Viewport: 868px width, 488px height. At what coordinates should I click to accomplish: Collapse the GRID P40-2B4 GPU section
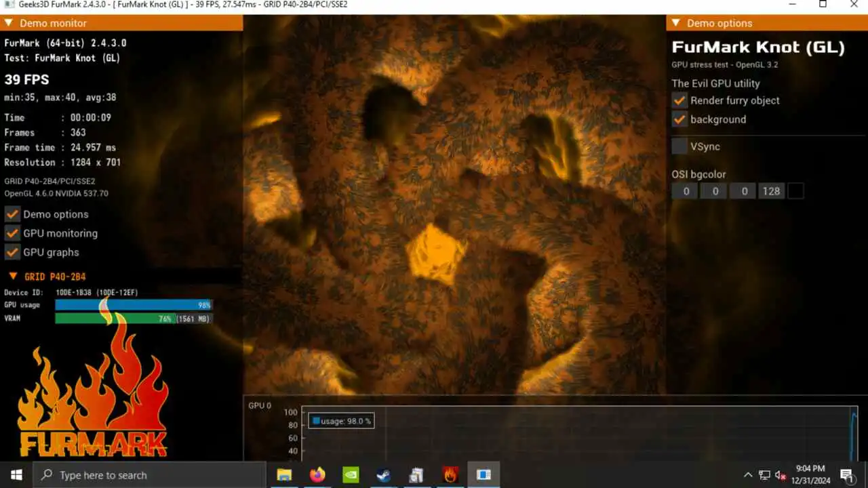tap(13, 277)
